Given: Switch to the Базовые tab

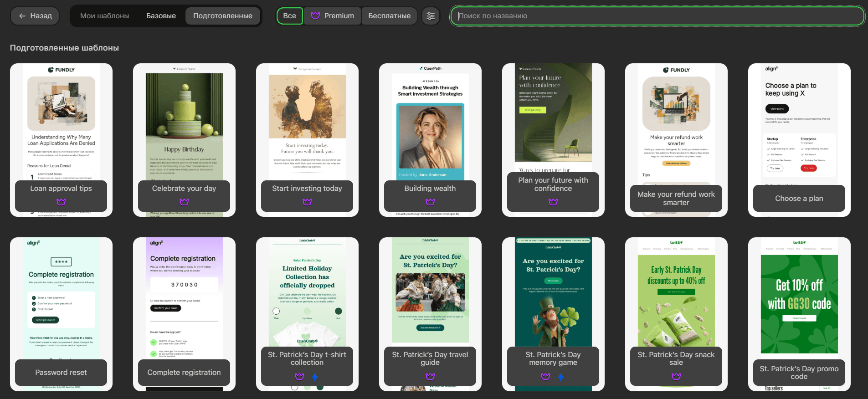Looking at the screenshot, I should pyautogui.click(x=161, y=16).
